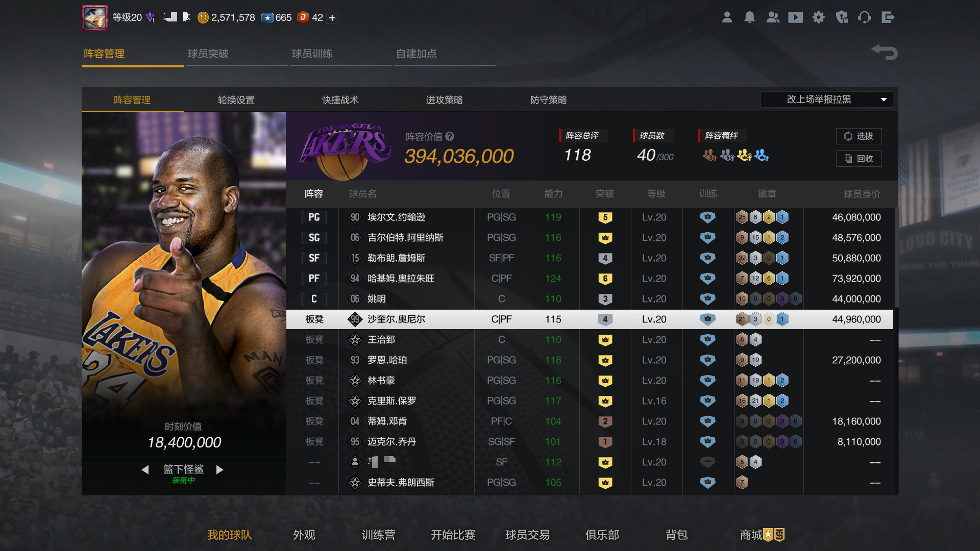Switch to the 球员突破 tab

point(208,54)
